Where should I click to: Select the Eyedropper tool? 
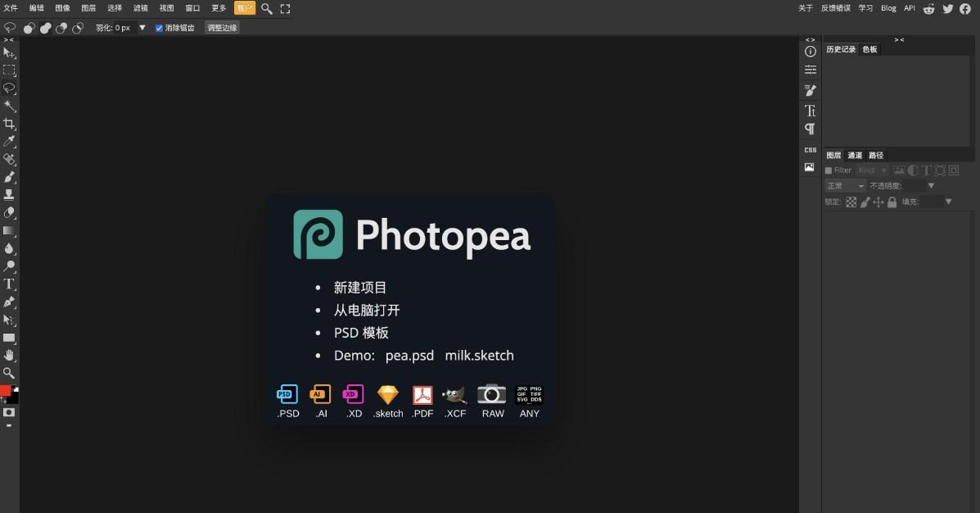coord(9,142)
